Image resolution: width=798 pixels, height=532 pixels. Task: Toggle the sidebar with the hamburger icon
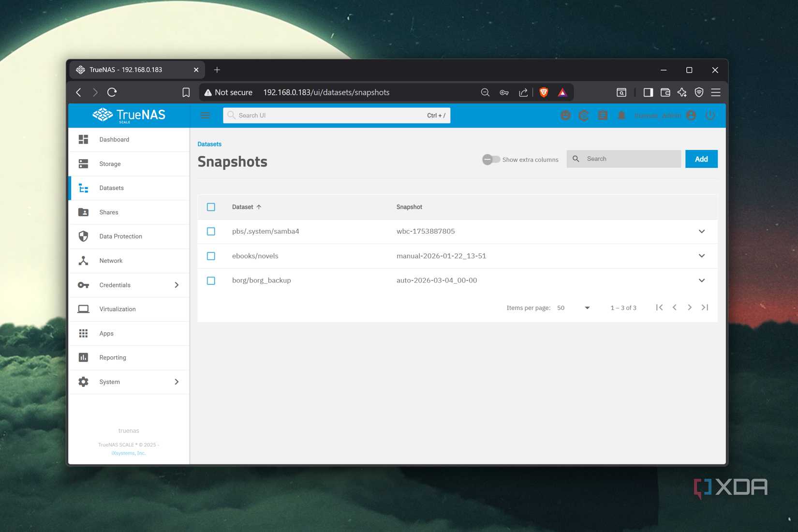(x=206, y=115)
